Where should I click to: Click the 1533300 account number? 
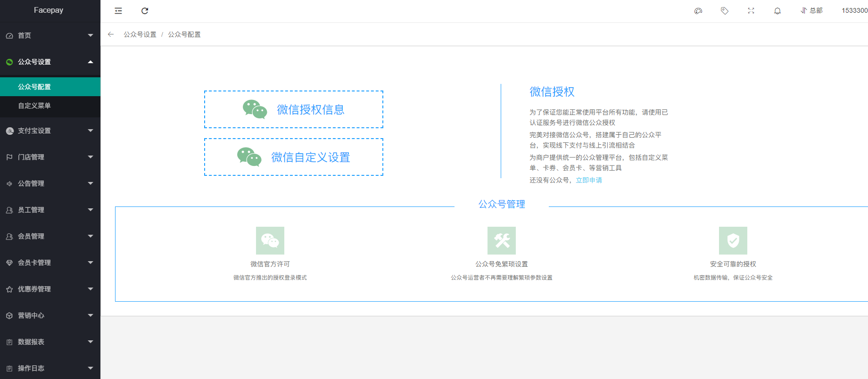pyautogui.click(x=854, y=10)
